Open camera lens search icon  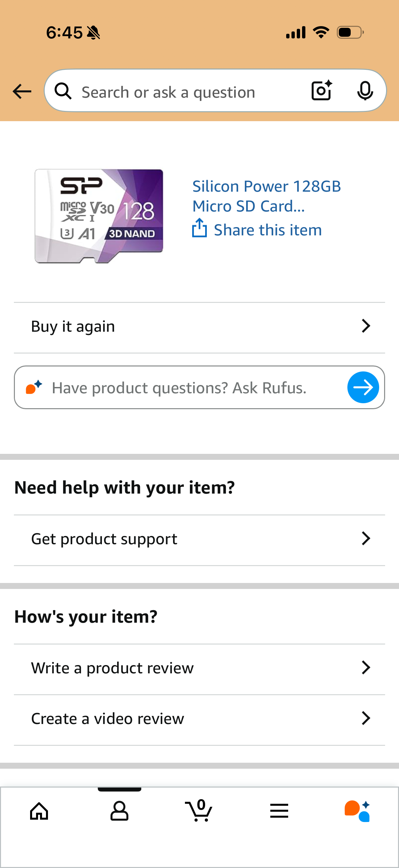(x=322, y=91)
